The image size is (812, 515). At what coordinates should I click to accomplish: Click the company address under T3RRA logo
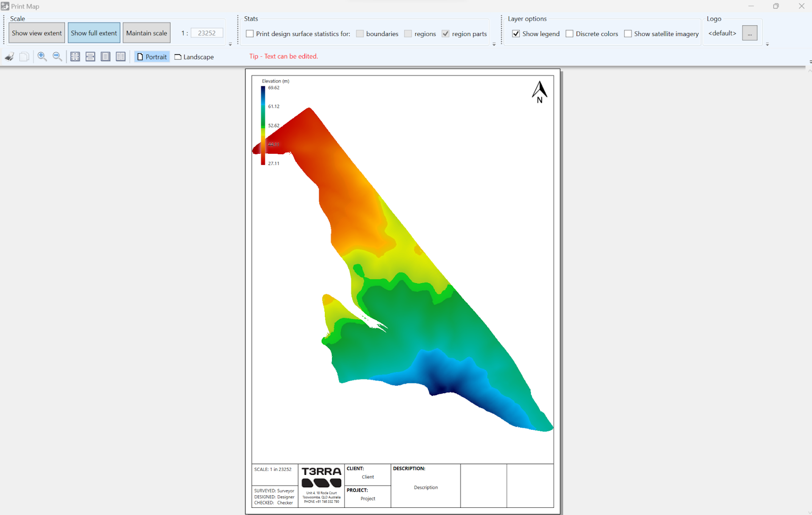[x=321, y=497]
